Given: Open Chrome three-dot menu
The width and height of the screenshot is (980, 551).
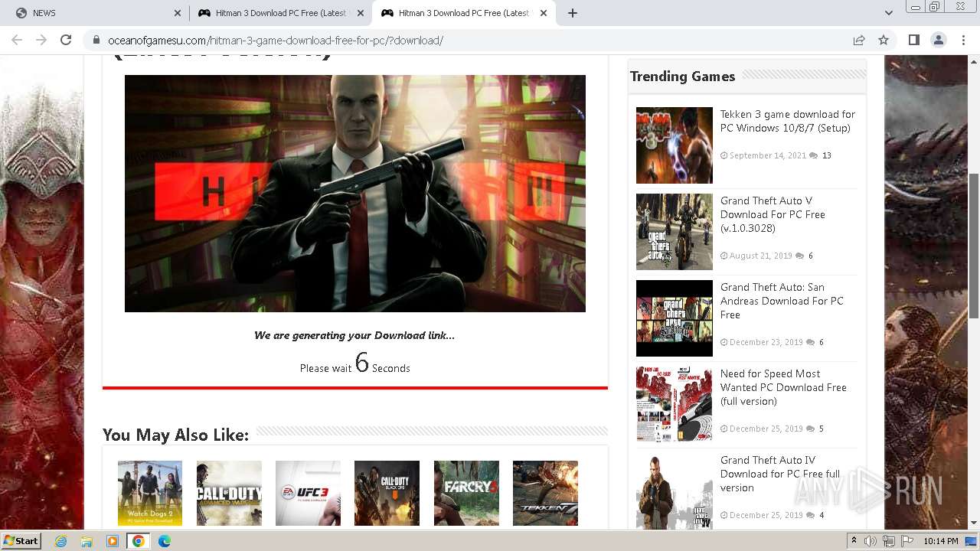Looking at the screenshot, I should (963, 40).
